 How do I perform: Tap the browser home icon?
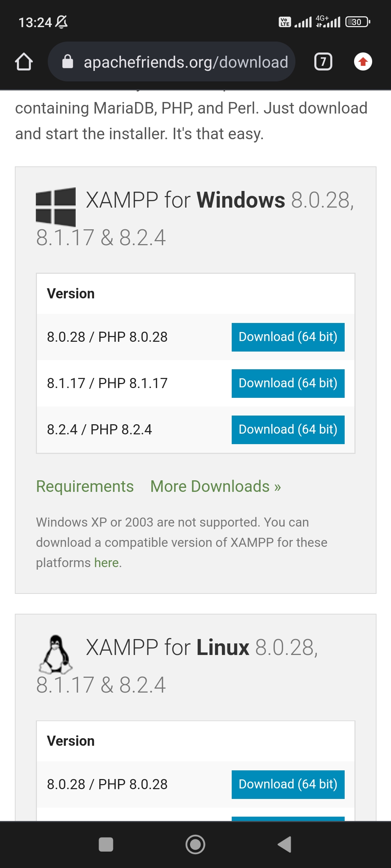pyautogui.click(x=24, y=62)
